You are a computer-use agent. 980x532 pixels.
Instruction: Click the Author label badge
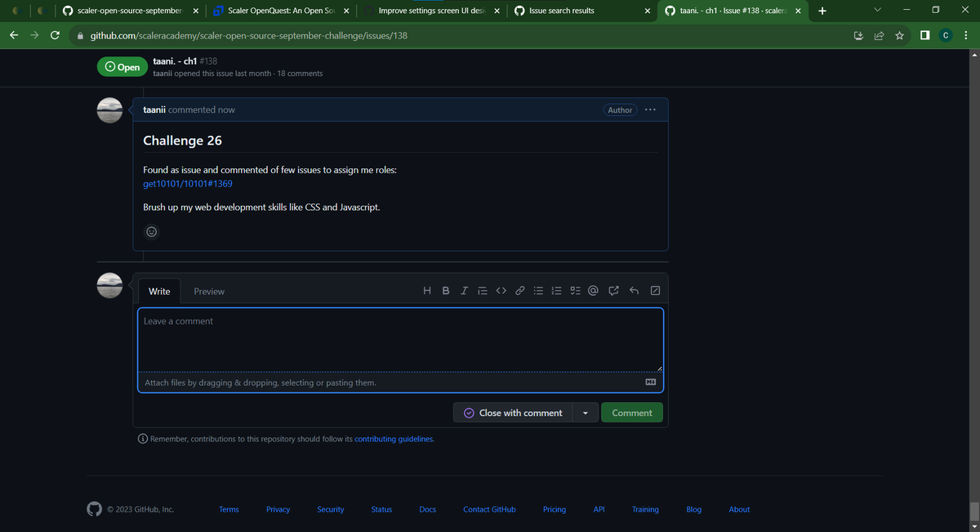tap(620, 110)
